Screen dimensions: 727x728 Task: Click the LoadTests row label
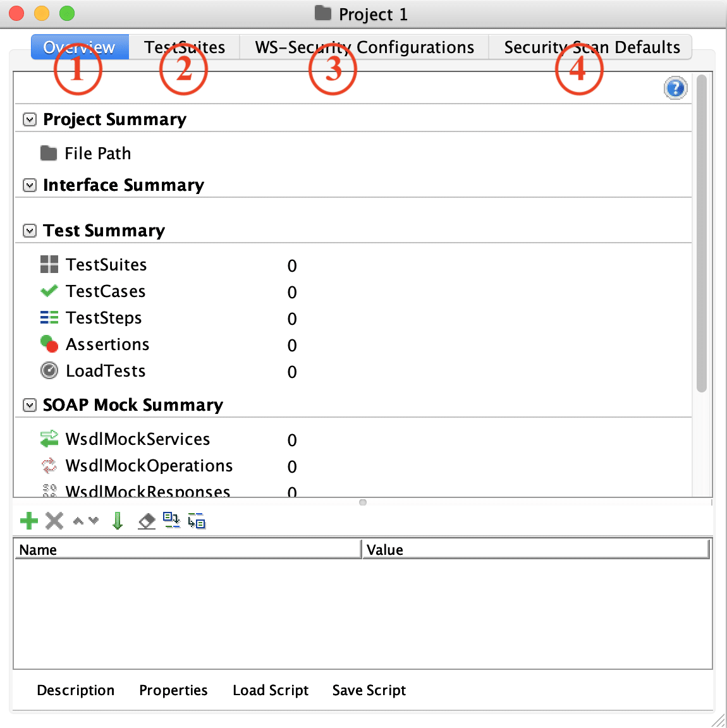pos(106,370)
